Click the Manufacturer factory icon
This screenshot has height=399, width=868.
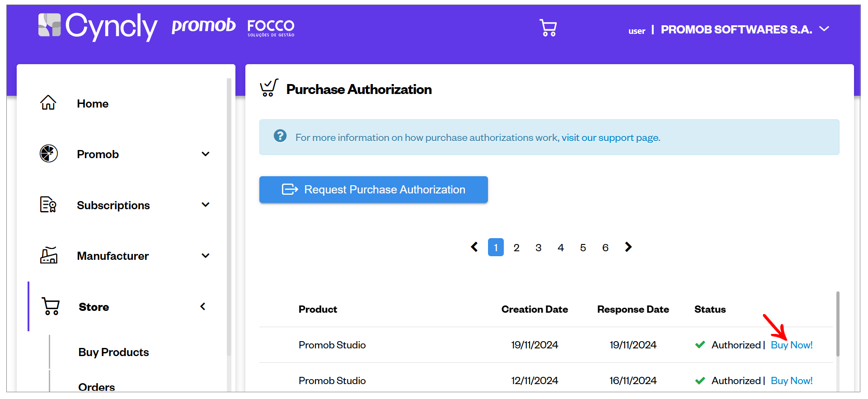click(x=49, y=255)
